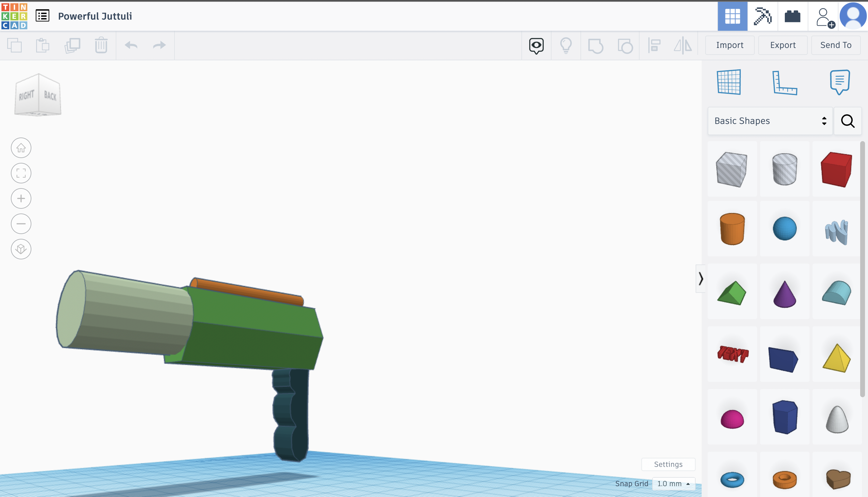The width and height of the screenshot is (868, 497).
Task: Pick the orange Tube shape
Action: [x=784, y=479]
